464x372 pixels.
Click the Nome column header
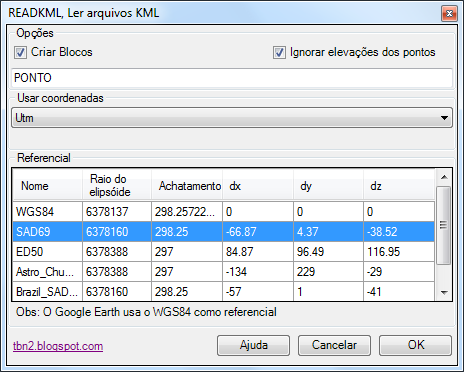click(x=48, y=186)
